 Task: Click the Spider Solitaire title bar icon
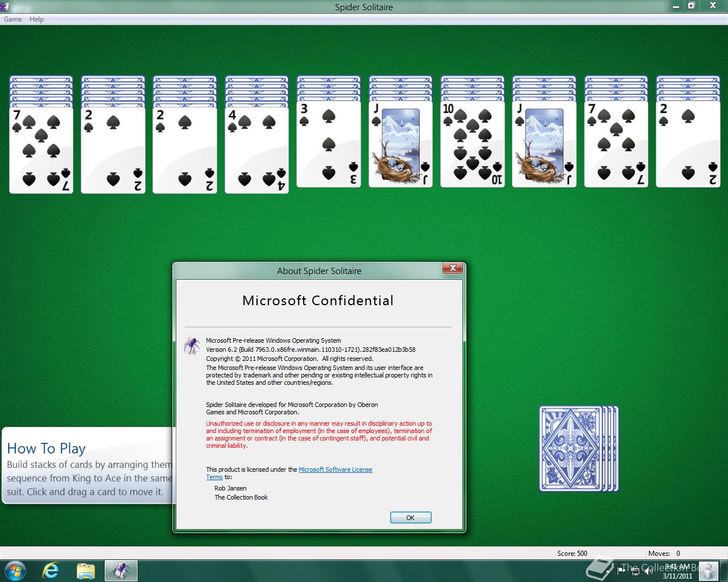pyautogui.click(x=5, y=6)
